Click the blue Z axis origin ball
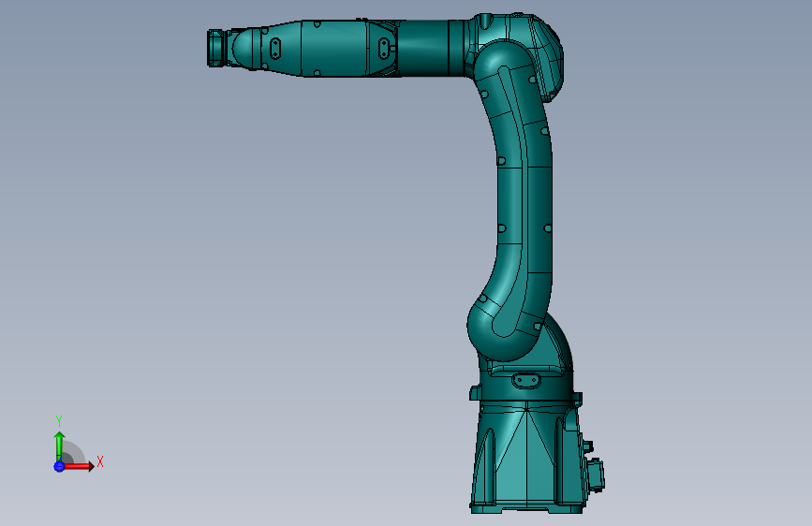 59,466
